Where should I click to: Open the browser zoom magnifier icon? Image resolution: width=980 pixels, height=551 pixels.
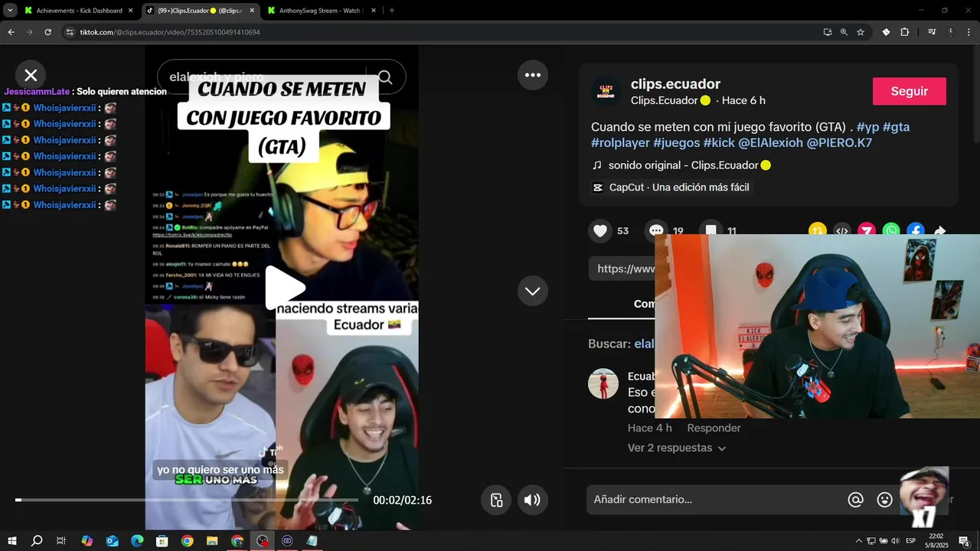844,32
